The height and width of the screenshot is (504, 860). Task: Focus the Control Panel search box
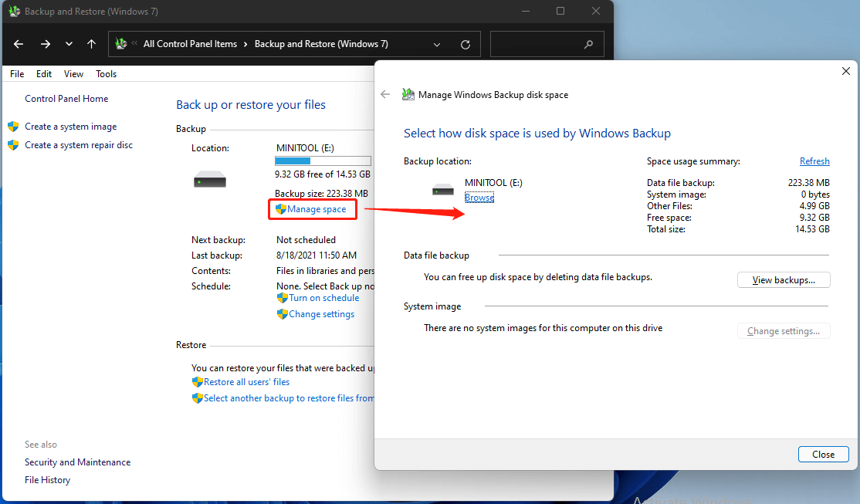547,44
